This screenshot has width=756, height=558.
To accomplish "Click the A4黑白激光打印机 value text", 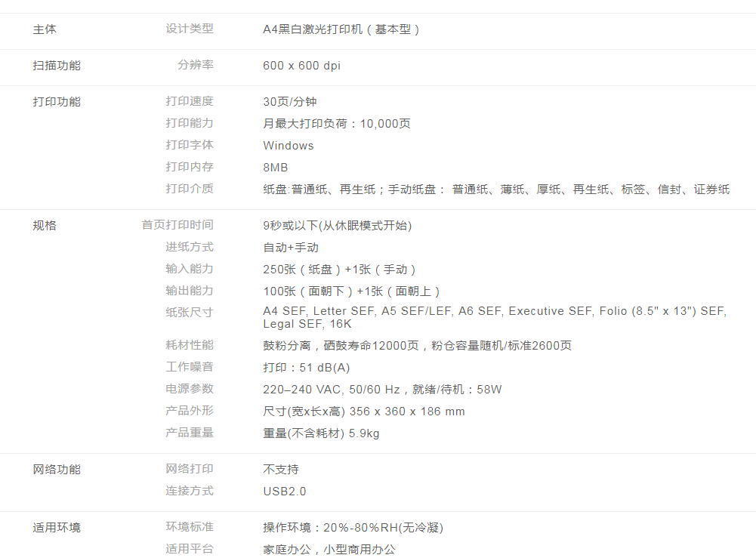I will [x=341, y=29].
